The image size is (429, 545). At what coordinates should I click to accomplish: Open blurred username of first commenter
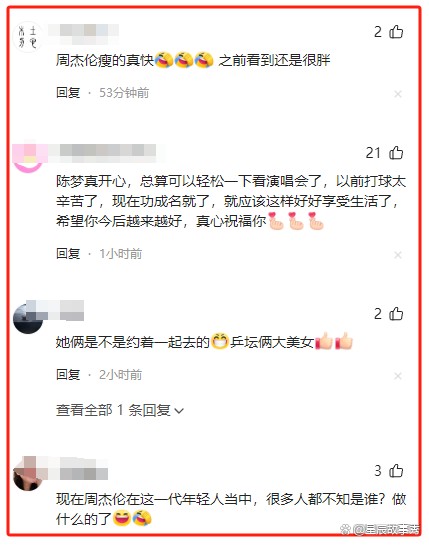tap(83, 33)
